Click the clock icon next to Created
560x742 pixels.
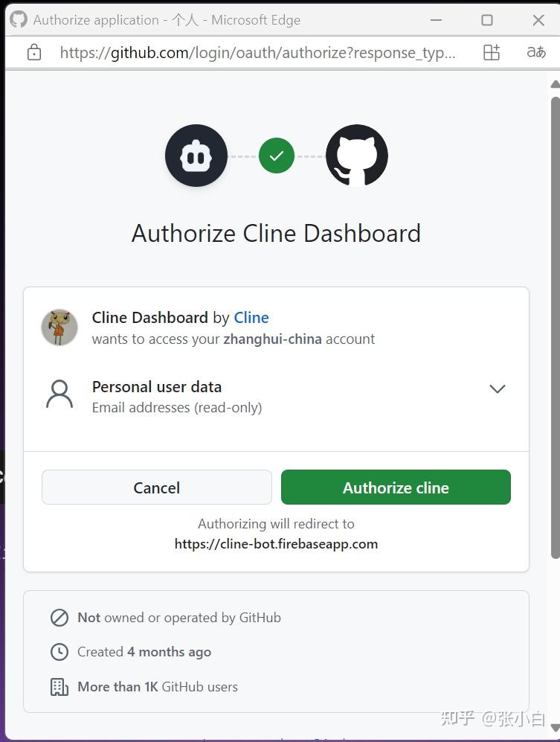[59, 652]
